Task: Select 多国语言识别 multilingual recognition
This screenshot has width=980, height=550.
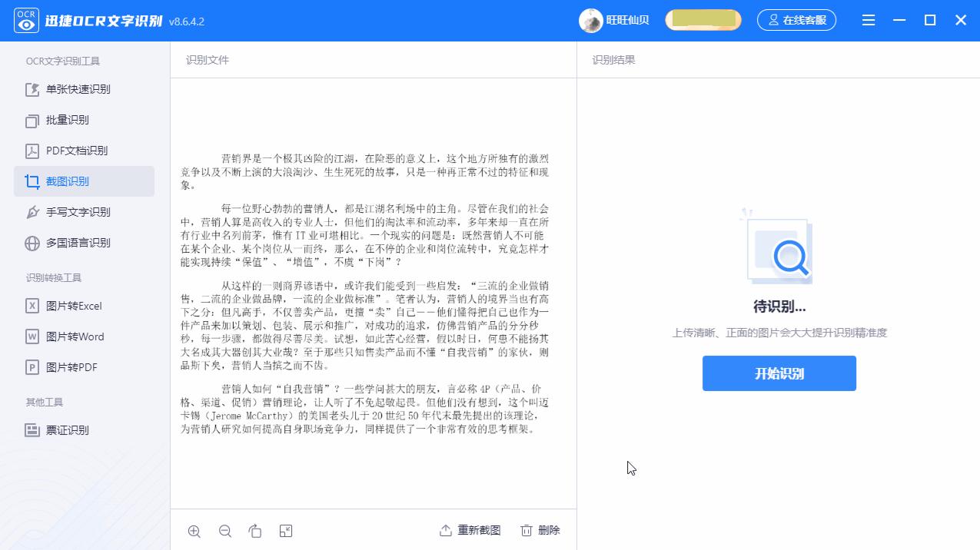Action: (x=77, y=243)
